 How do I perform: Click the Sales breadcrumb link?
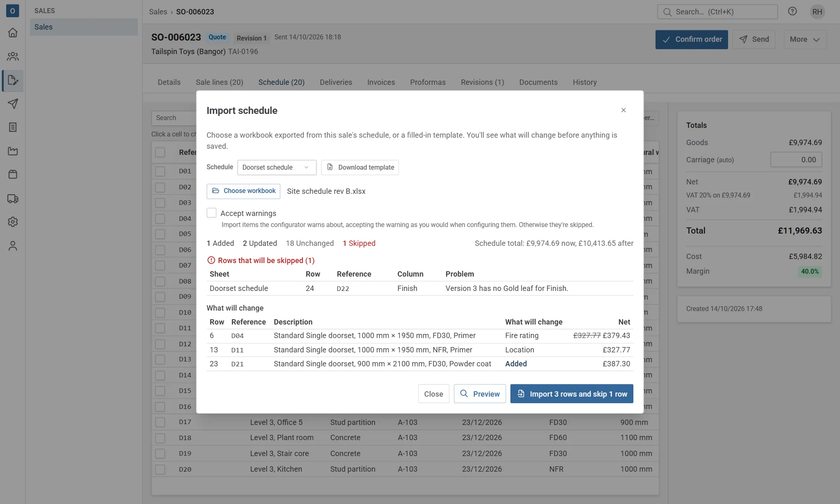coord(158,12)
